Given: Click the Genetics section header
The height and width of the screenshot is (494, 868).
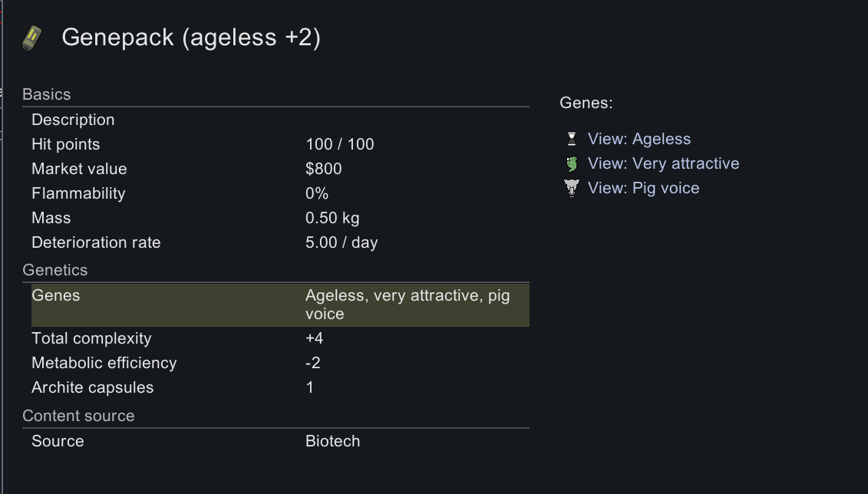Looking at the screenshot, I should tap(54, 270).
